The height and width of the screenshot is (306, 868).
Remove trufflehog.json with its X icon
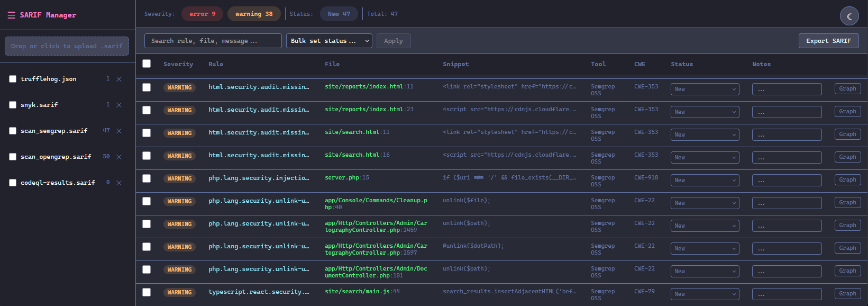119,79
